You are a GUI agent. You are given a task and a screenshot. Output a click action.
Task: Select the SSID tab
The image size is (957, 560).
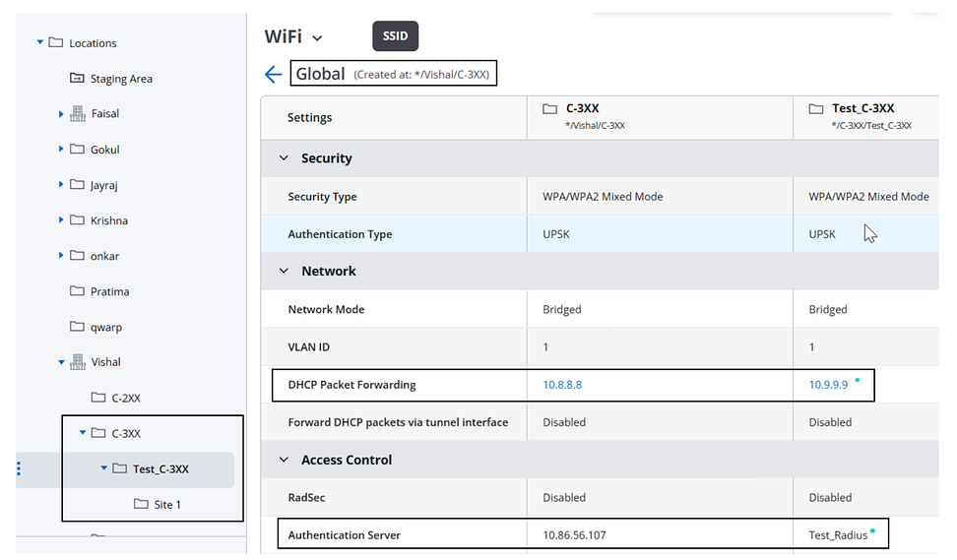(x=396, y=36)
